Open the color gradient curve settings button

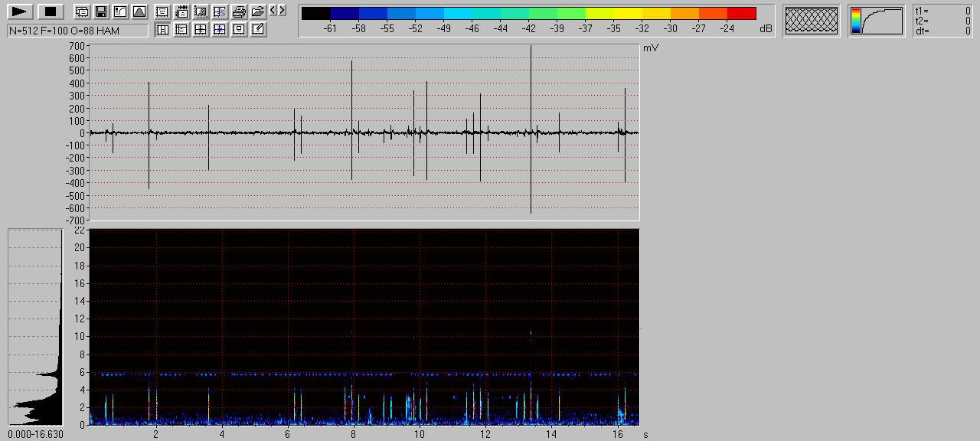click(877, 21)
